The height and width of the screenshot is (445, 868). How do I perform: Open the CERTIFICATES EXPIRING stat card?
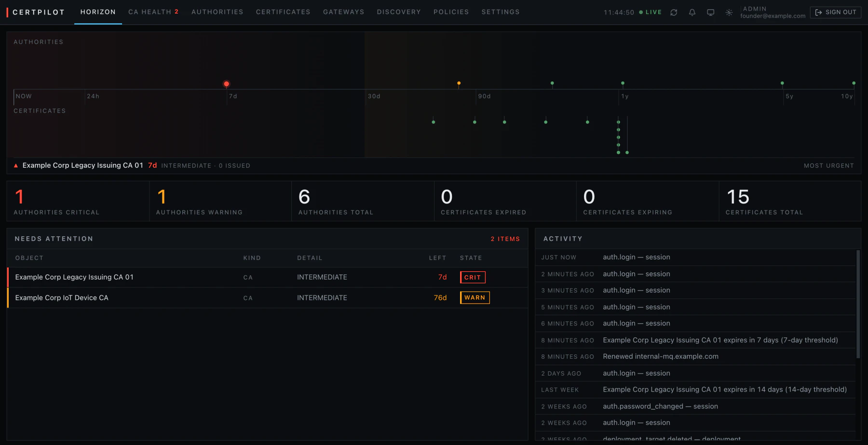648,201
